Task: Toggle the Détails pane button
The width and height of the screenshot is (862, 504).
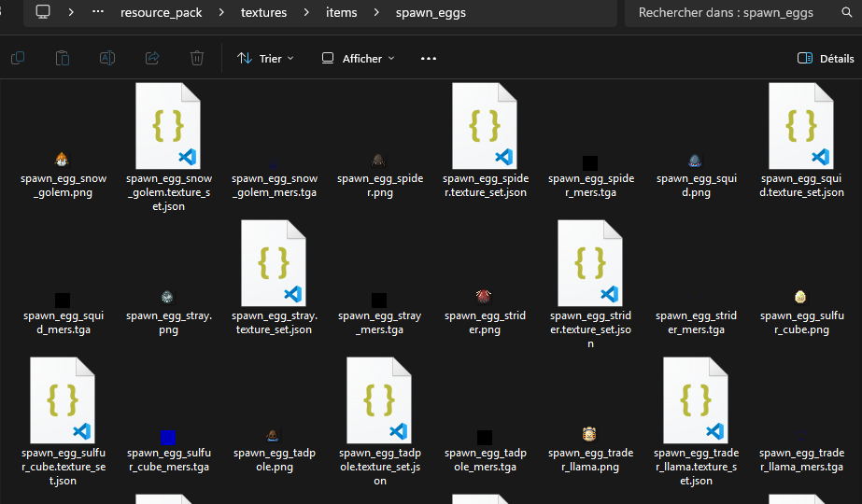Action: pyautogui.click(x=826, y=58)
